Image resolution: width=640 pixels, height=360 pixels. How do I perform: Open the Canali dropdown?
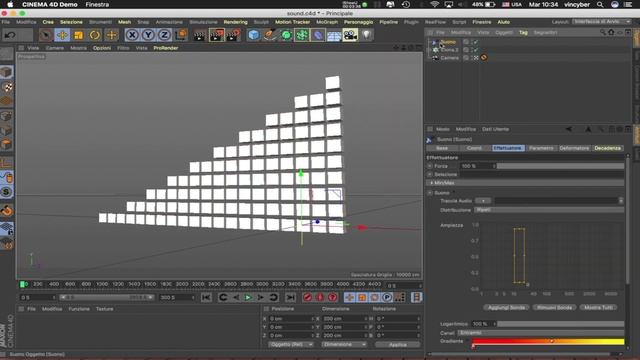(541, 333)
